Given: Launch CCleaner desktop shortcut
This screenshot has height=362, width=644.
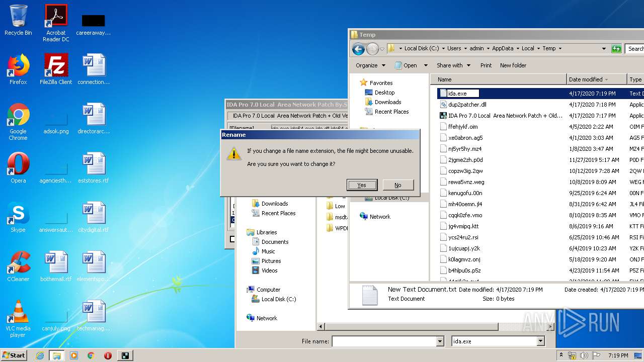Looking at the screenshot, I should coord(18,266).
